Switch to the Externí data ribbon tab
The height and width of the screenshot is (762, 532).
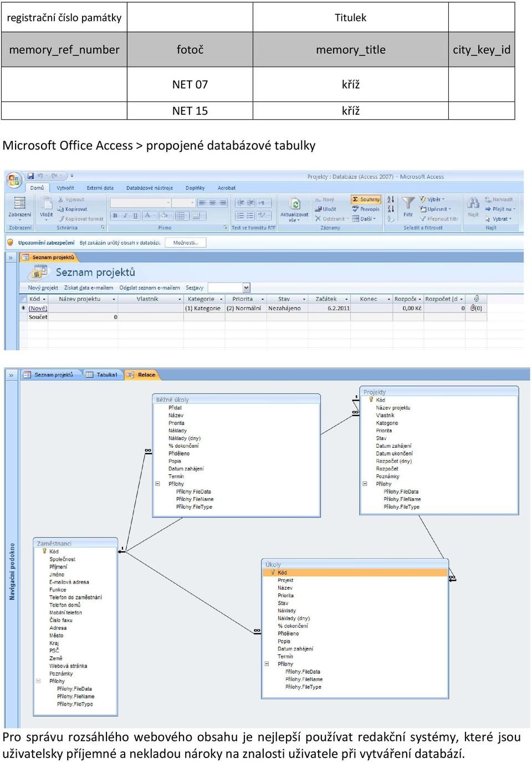(x=100, y=188)
